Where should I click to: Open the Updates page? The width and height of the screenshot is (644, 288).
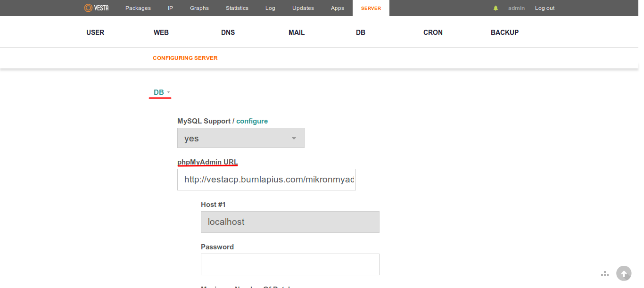coord(303,8)
